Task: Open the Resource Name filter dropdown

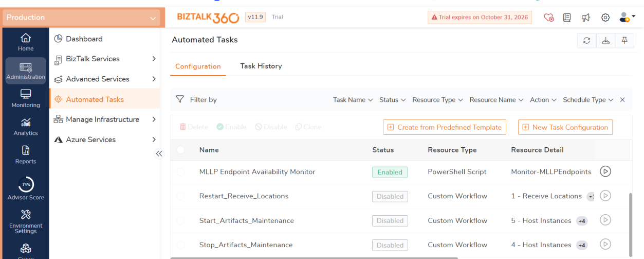Action: pos(496,100)
